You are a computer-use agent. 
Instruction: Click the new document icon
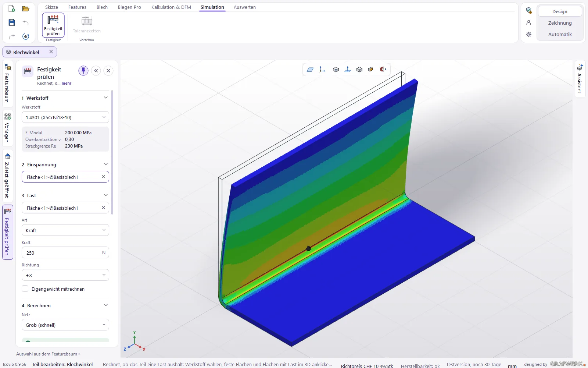pyautogui.click(x=12, y=8)
